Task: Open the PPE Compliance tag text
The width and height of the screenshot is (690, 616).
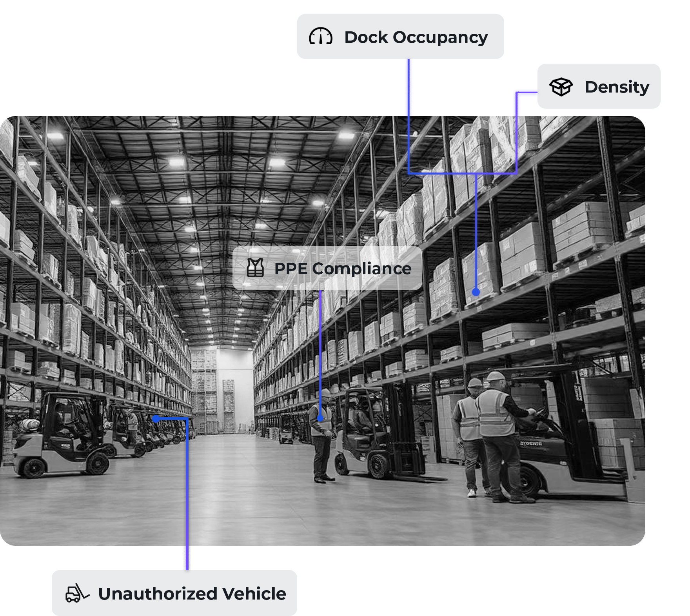Action: 343,269
